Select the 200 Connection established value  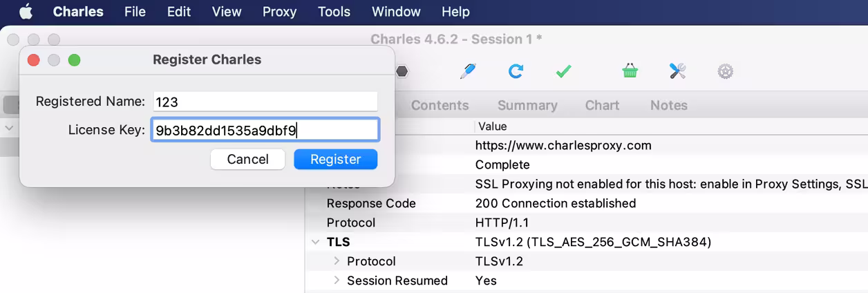tap(556, 204)
